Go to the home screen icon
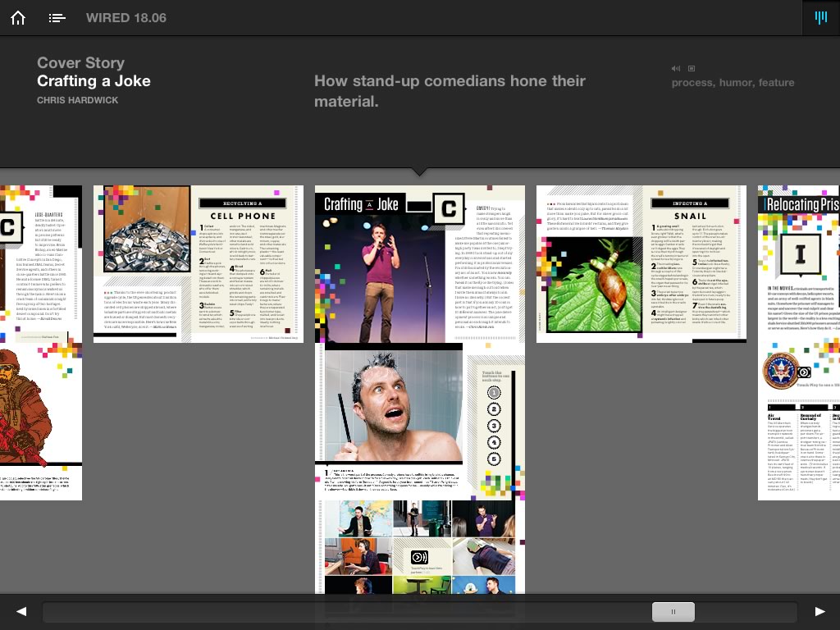Viewport: 840px width, 630px height. [18, 18]
